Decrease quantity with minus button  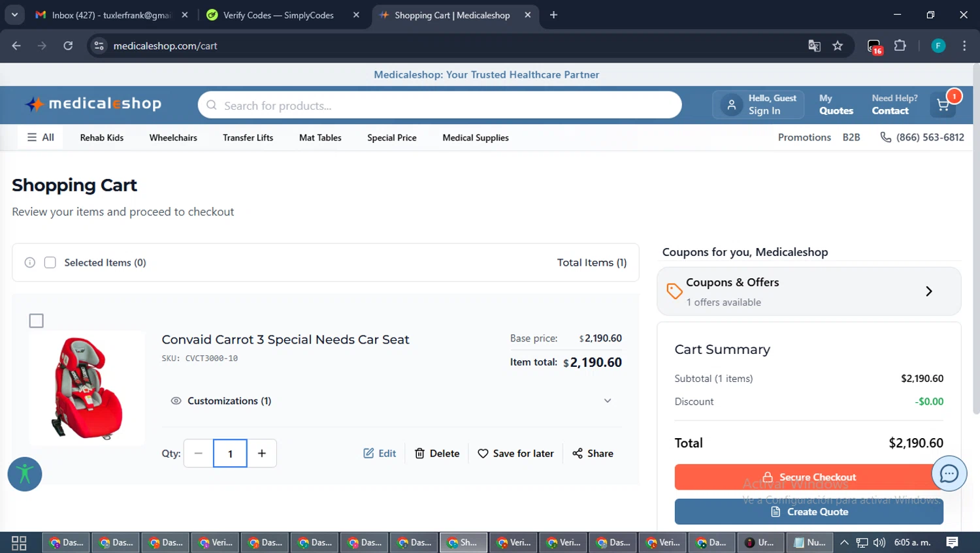(199, 453)
